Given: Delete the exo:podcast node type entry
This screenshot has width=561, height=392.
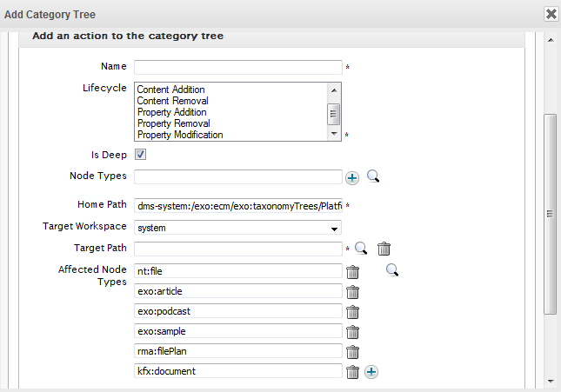Looking at the screenshot, I should tap(353, 311).
